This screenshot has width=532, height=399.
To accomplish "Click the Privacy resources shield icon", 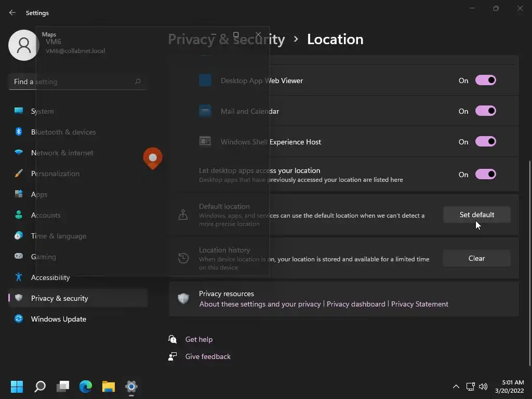I will click(x=183, y=299).
